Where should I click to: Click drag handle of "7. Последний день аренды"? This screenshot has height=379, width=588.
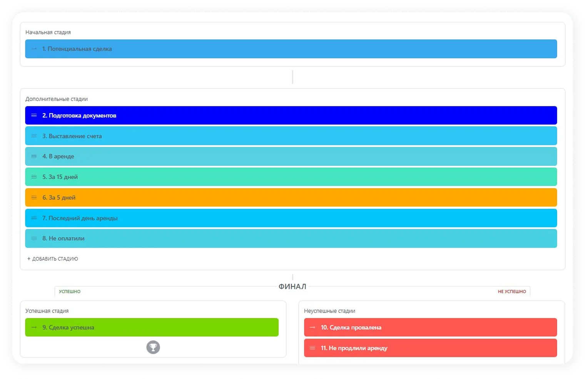[x=34, y=218]
